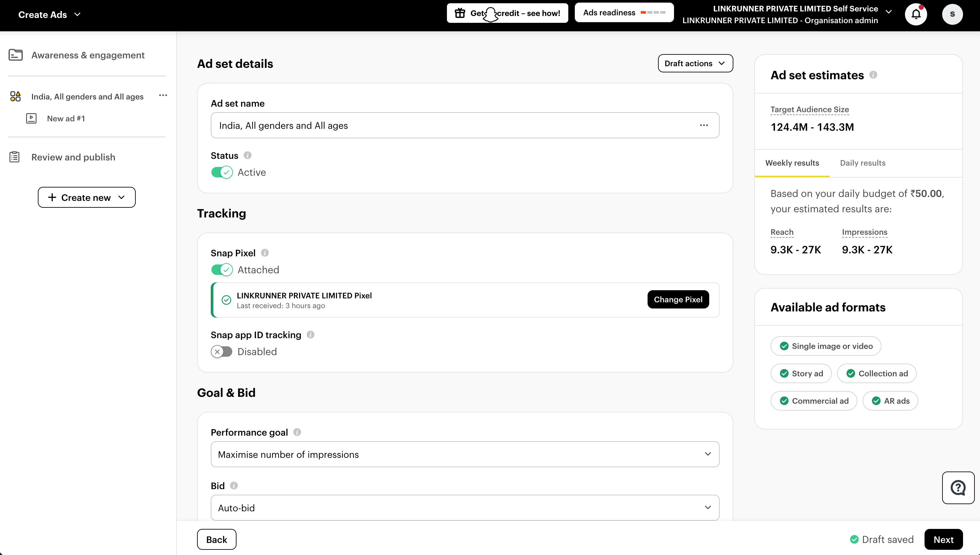Show info for Ad set estimates
The width and height of the screenshot is (980, 555).
coord(873,75)
